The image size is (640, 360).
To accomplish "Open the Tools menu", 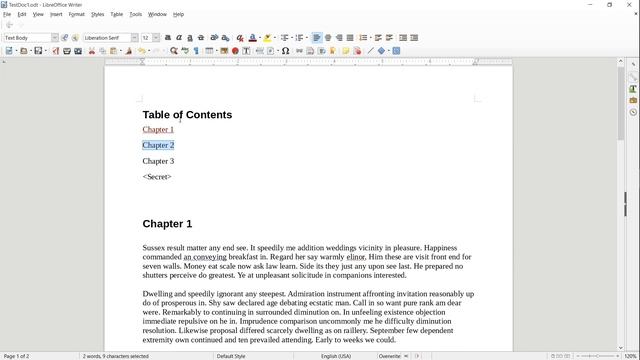I will point(136,14).
